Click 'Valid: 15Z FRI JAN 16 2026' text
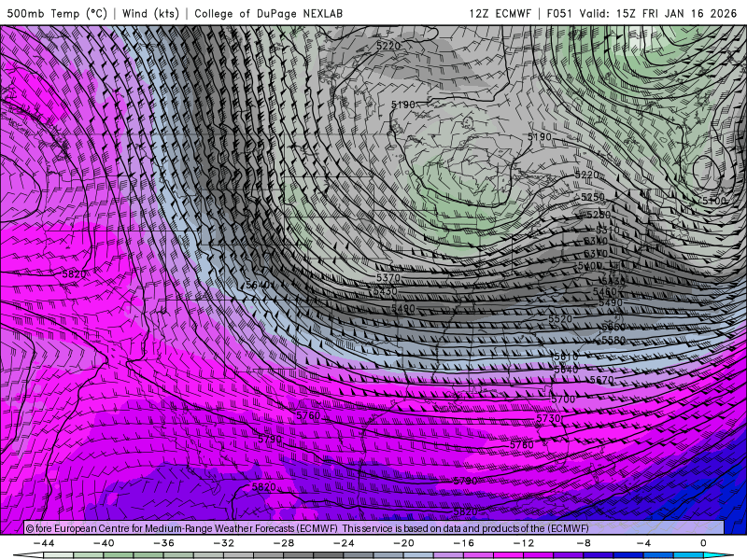The height and width of the screenshot is (560, 747). [x=658, y=13]
